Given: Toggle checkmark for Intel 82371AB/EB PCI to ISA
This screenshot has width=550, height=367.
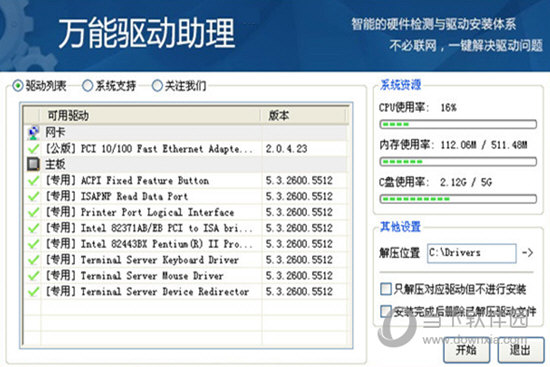Looking at the screenshot, I should [33, 228].
